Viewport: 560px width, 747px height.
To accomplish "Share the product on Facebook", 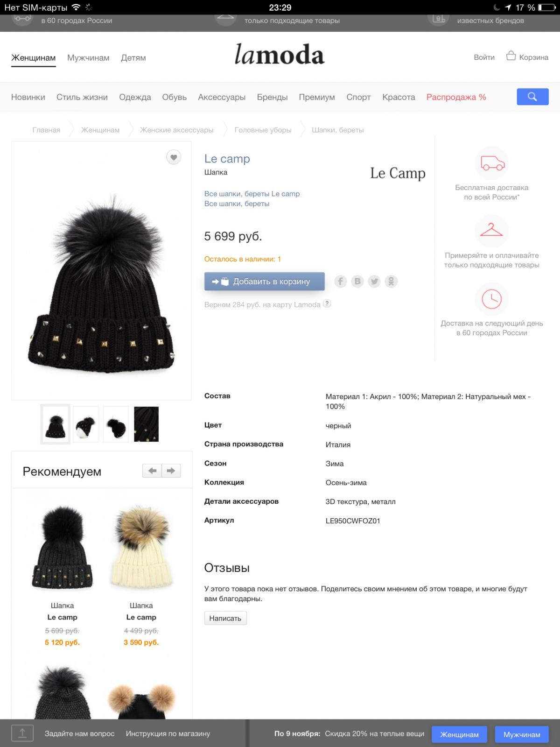I will click(341, 281).
